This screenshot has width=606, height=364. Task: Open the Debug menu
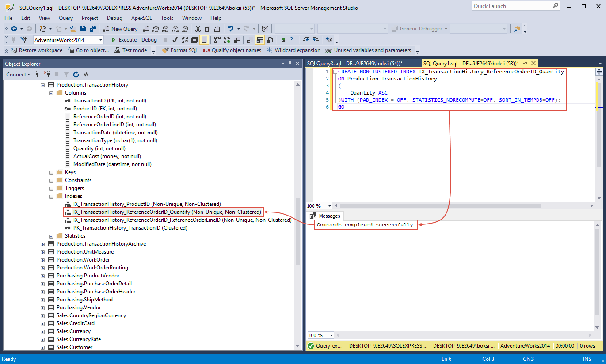tap(114, 18)
